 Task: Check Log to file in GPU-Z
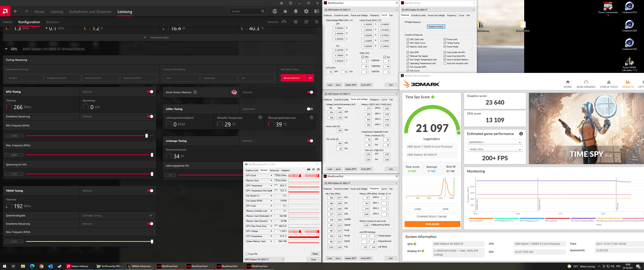[247, 254]
